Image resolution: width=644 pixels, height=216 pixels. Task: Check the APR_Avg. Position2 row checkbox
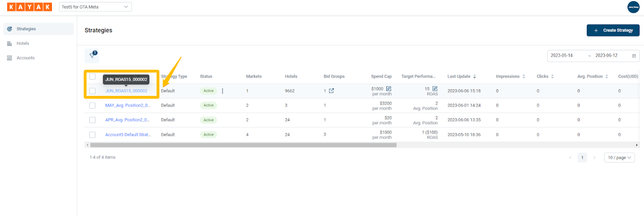tap(93, 120)
